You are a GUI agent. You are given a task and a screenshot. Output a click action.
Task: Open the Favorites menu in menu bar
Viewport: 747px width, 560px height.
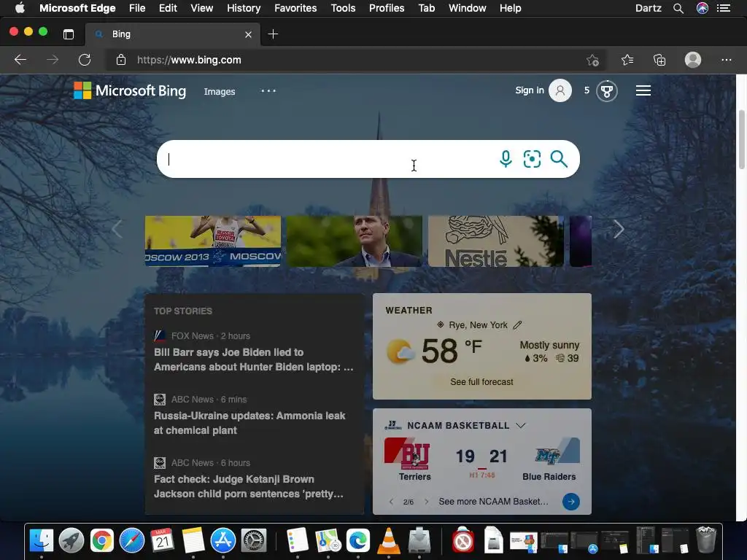[x=295, y=8]
